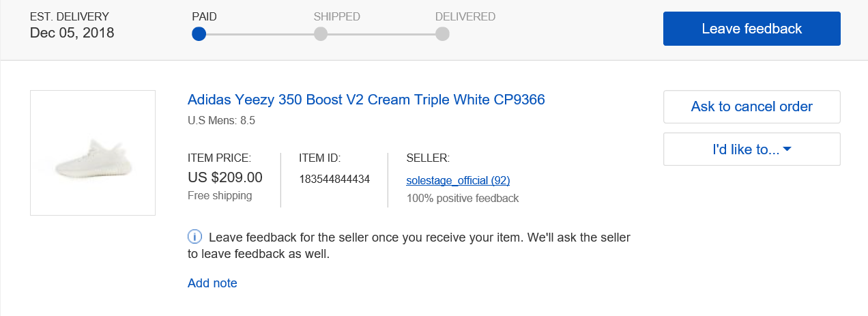Click the 100% positive feedback text
This screenshot has height=316, width=868.
tap(463, 199)
